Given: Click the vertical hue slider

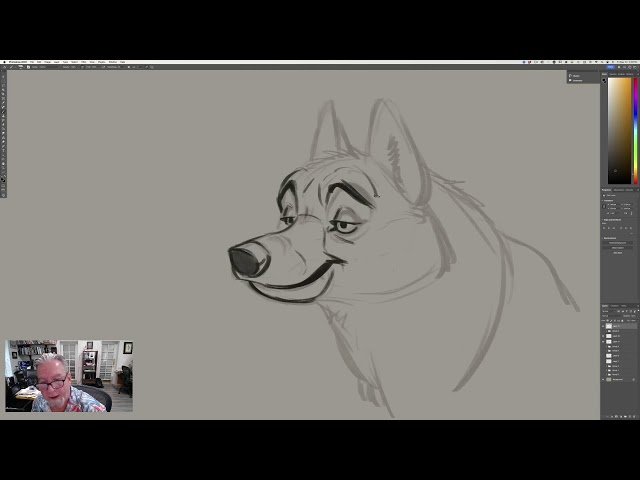Looking at the screenshot, I should (x=636, y=131).
